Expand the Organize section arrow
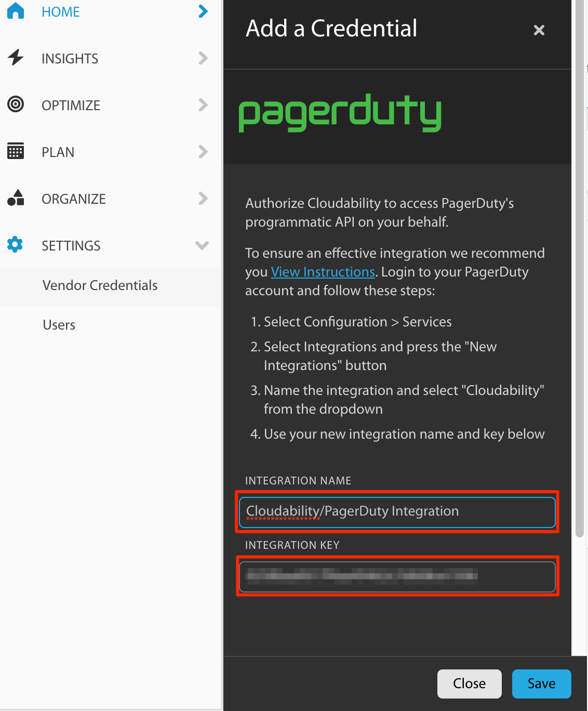This screenshot has height=711, width=588. pyautogui.click(x=203, y=198)
